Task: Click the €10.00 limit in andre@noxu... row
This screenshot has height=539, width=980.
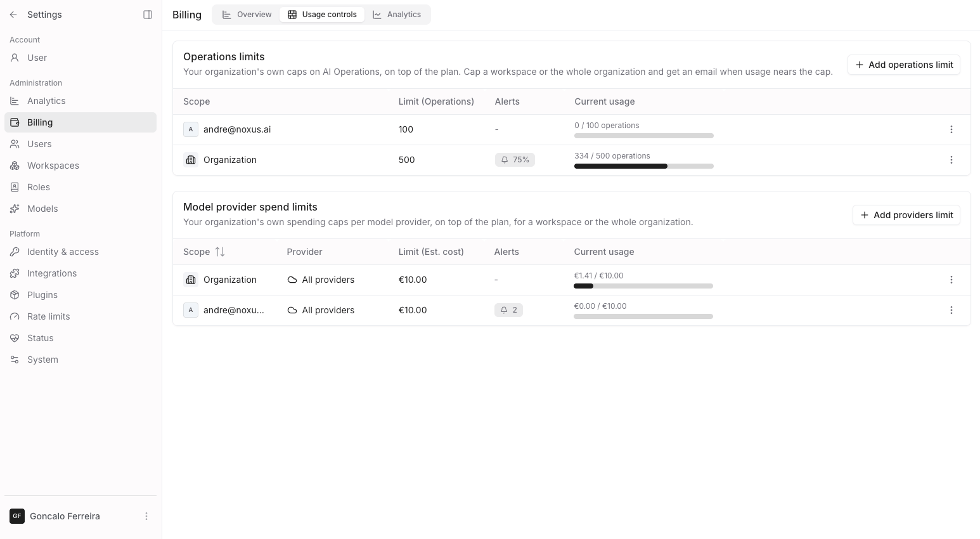Action: tap(413, 310)
